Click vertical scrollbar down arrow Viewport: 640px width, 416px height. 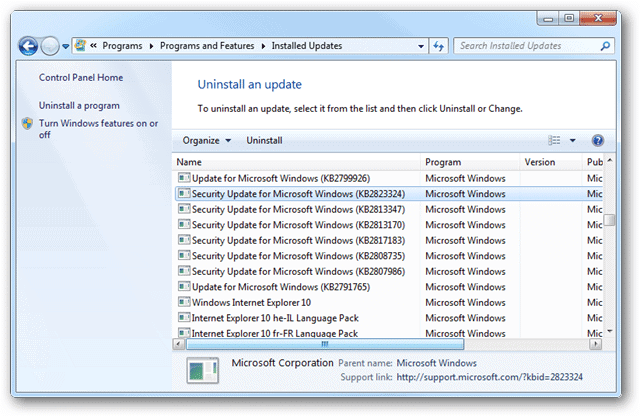[609, 331]
